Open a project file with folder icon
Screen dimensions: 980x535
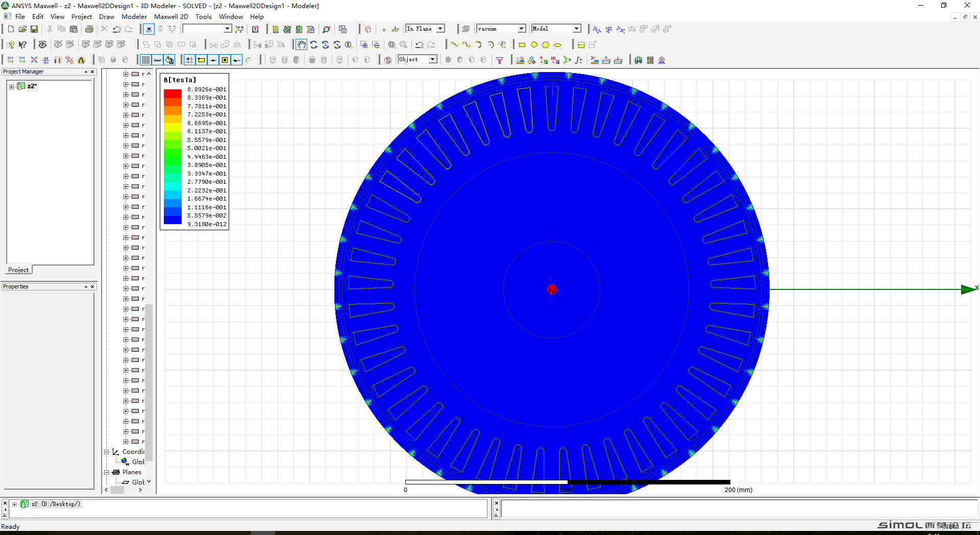pos(22,29)
